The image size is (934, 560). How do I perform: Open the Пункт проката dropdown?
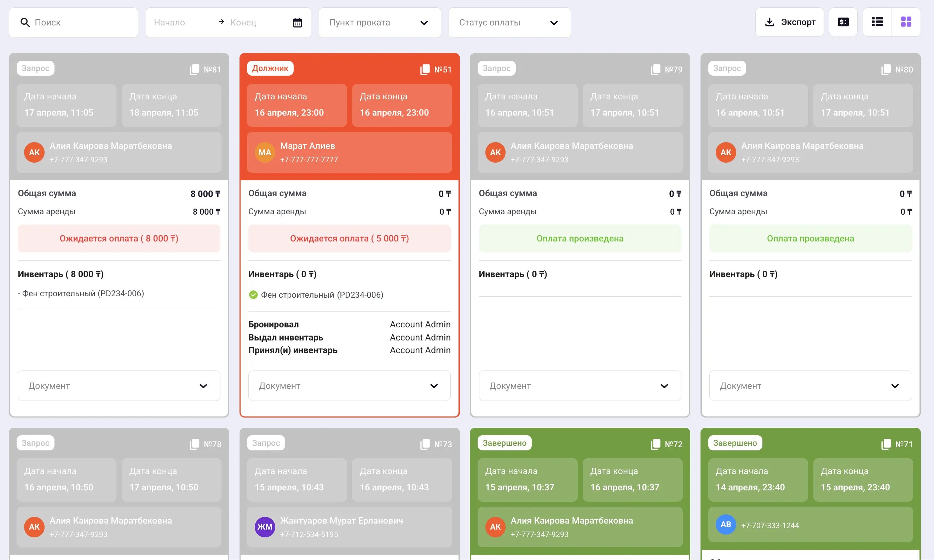[x=380, y=23]
